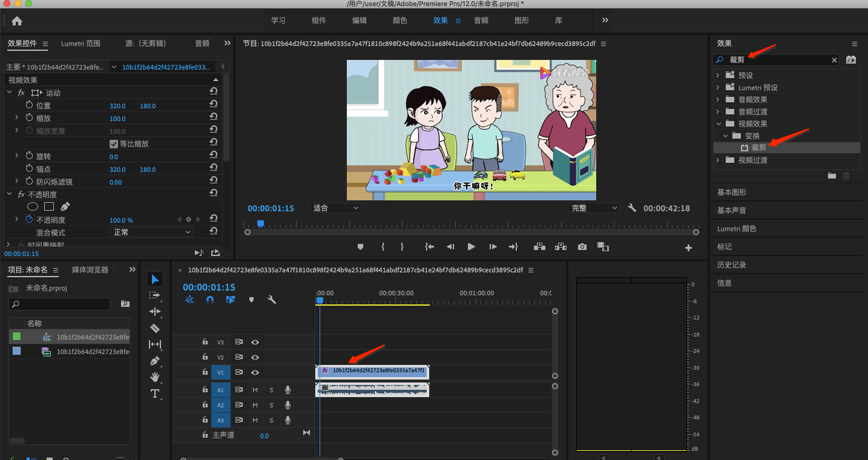868x460 pixels.
Task: Mute track A1
Action: click(255, 390)
